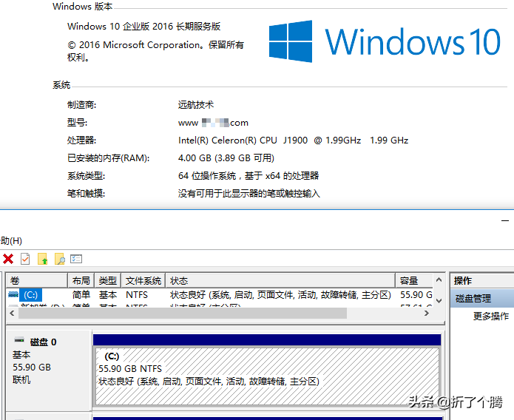Sort by the 状态 column header
The width and height of the screenshot is (514, 420).
click(280, 281)
